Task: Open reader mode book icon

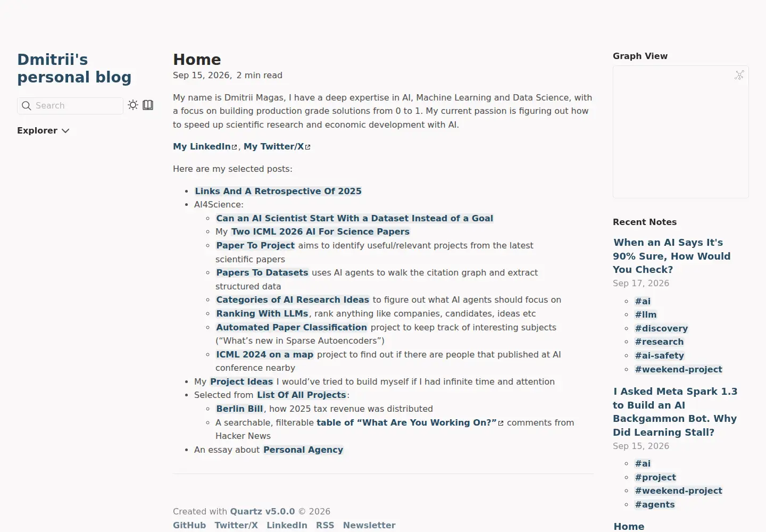Action: pyautogui.click(x=148, y=105)
